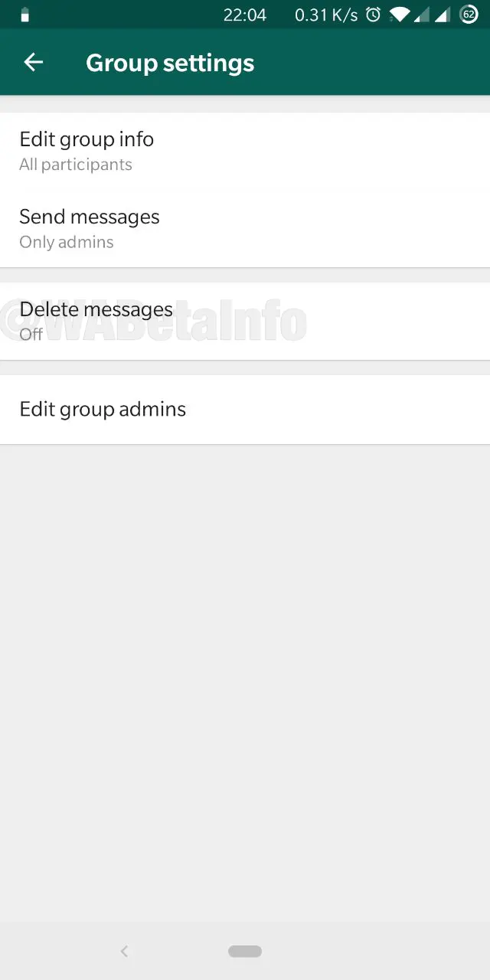Tap the home pill in navigation bar
The image size is (490, 980).
tap(245, 951)
